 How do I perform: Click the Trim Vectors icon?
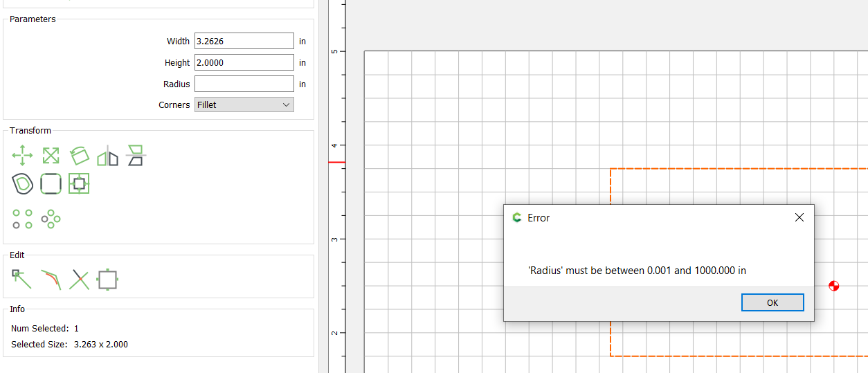79,279
